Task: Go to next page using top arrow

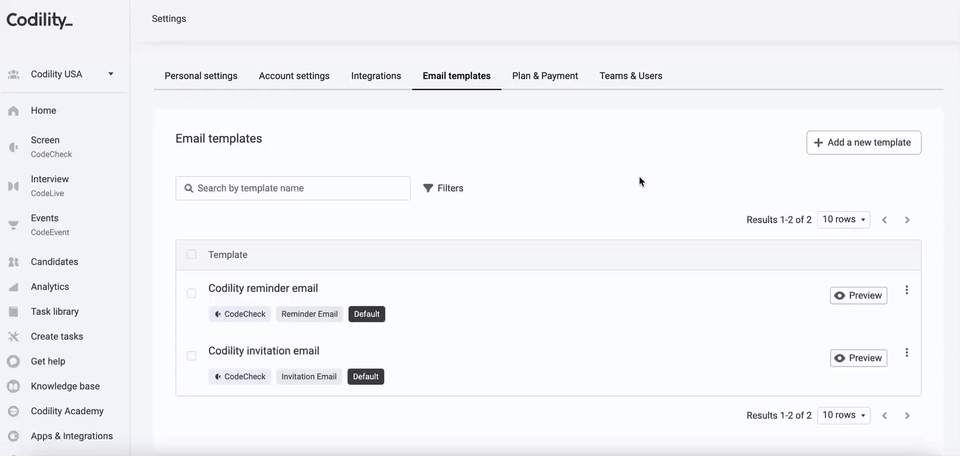Action: tap(907, 220)
